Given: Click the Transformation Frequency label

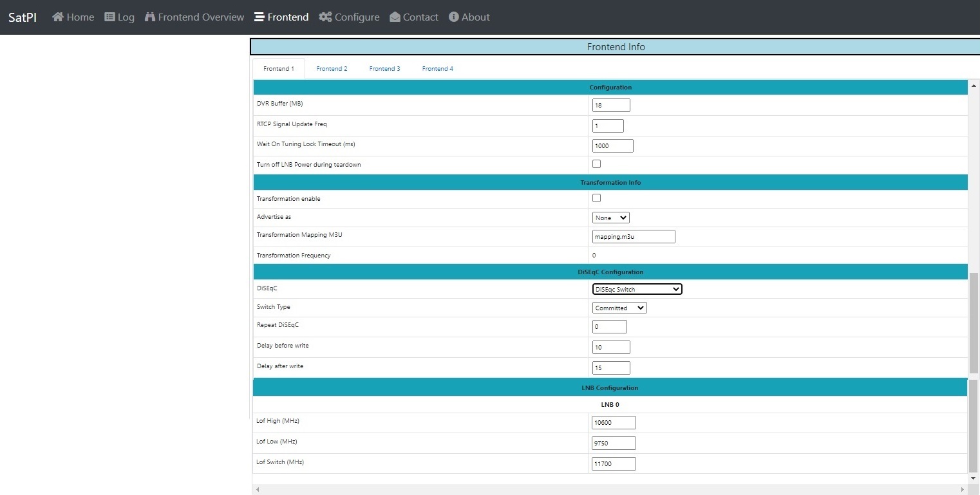Looking at the screenshot, I should (294, 256).
